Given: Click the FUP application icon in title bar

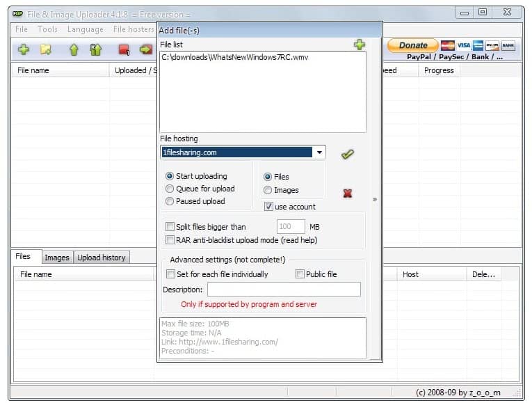Looking at the screenshot, I should click(x=17, y=14).
